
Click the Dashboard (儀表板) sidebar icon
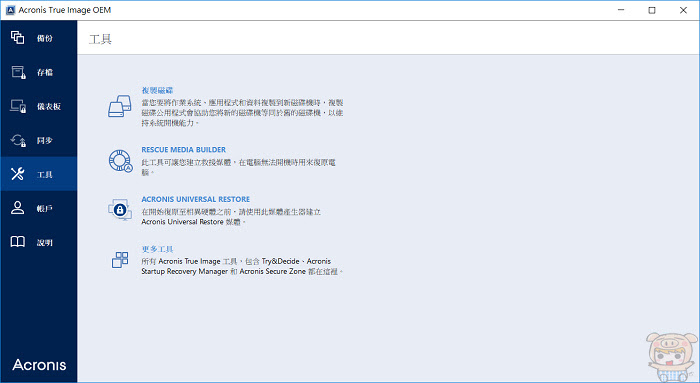tap(18, 106)
